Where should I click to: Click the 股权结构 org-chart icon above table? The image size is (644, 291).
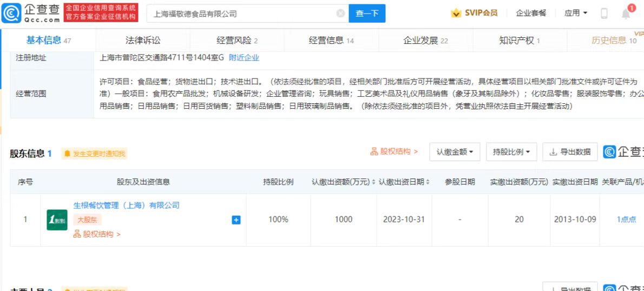374,151
